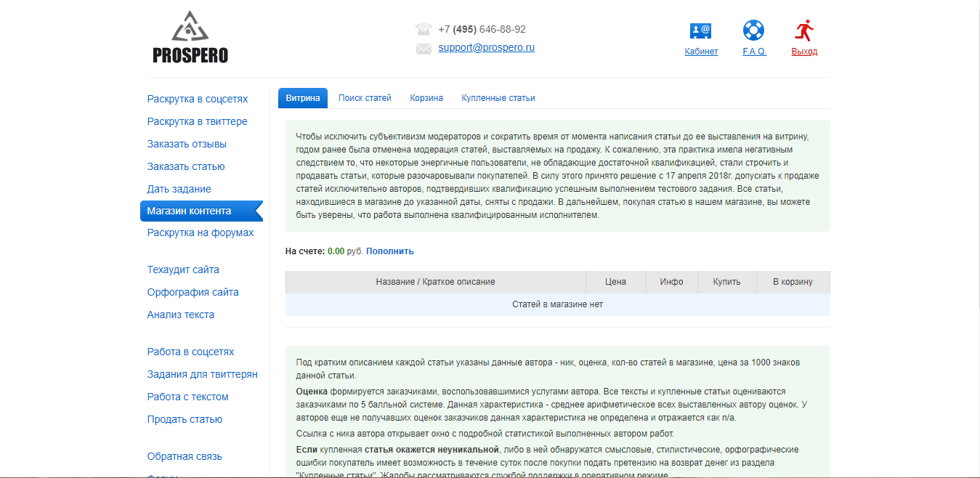Screen dimensions: 980x478
Task: Select the highlighted Магазин контента item
Action: point(201,211)
